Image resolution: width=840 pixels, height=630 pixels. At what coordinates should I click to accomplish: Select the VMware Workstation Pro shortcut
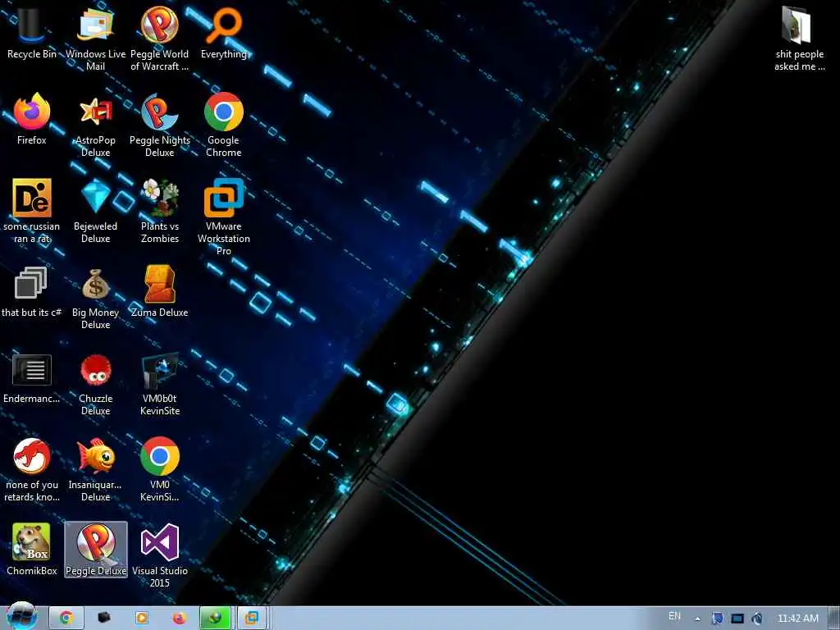[x=224, y=217]
